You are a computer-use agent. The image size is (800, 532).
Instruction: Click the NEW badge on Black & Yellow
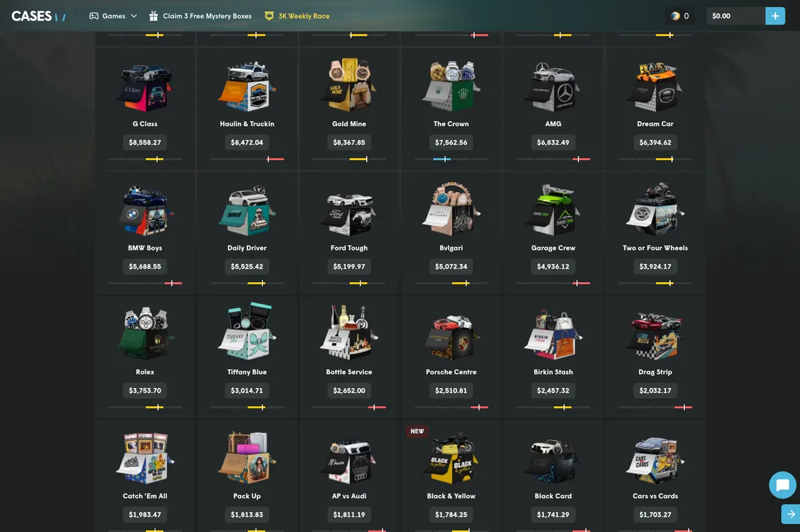point(417,431)
